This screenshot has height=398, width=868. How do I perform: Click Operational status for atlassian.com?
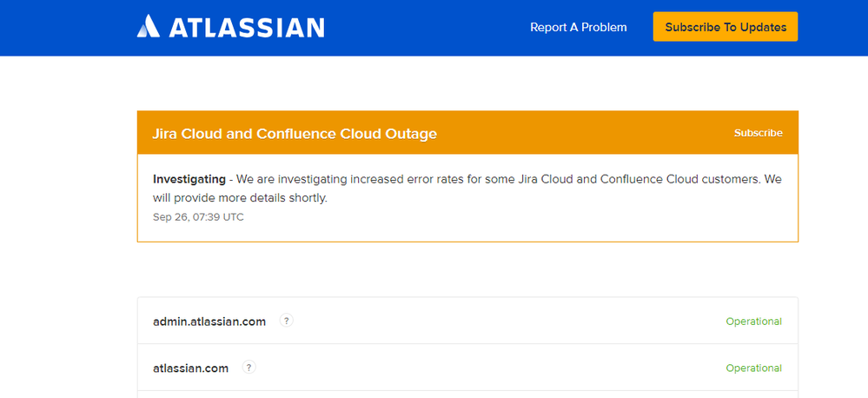pyautogui.click(x=754, y=368)
